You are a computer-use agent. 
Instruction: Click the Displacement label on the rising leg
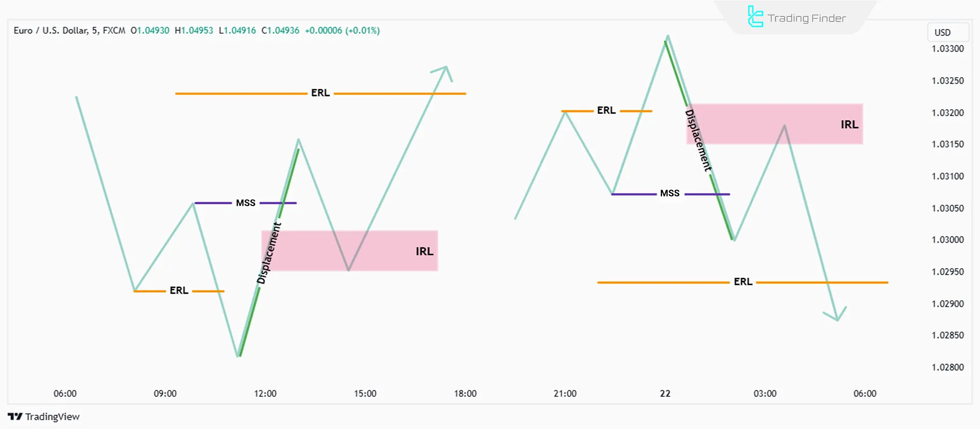269,253
